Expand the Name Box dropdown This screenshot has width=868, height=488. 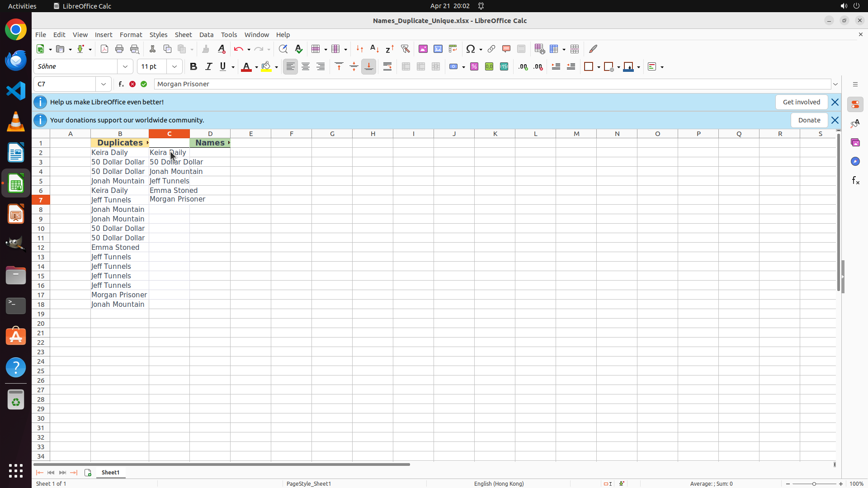[x=104, y=84]
